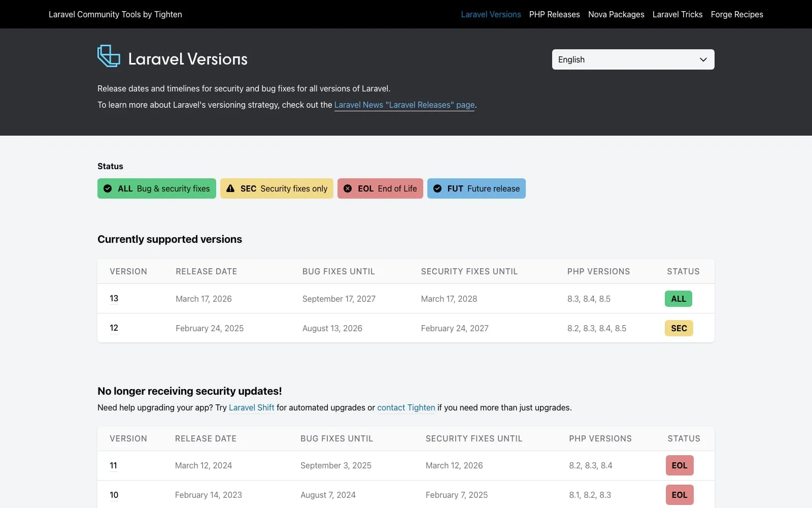812x508 pixels.
Task: Click PHP VERSIONS header in unsupported table
Action: pos(600,438)
